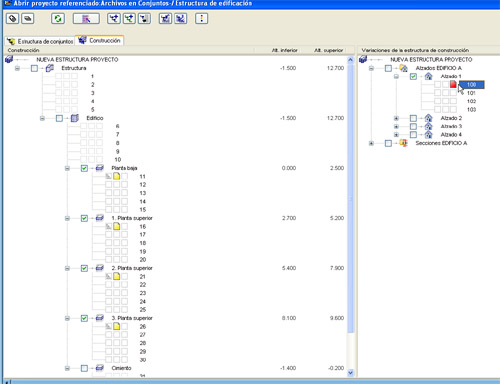Uncheck the Alzado 1 checkbox
This screenshot has width=500, height=384.
coord(413,77)
